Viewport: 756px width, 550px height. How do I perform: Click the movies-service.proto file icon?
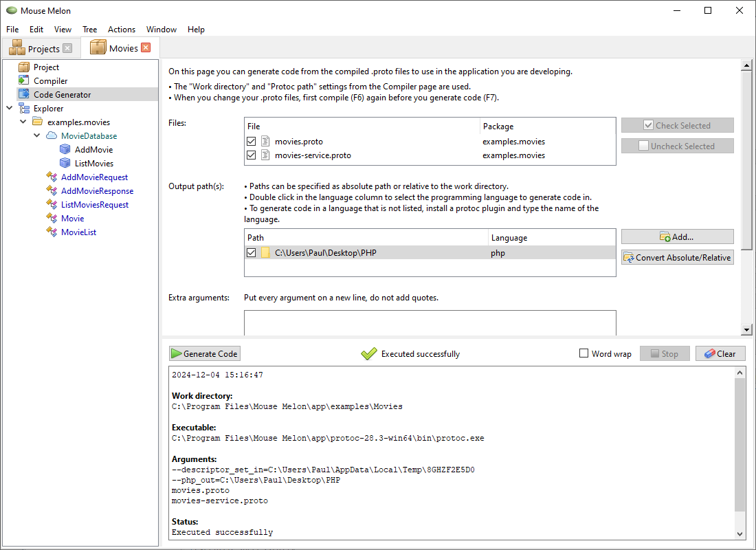click(x=265, y=155)
